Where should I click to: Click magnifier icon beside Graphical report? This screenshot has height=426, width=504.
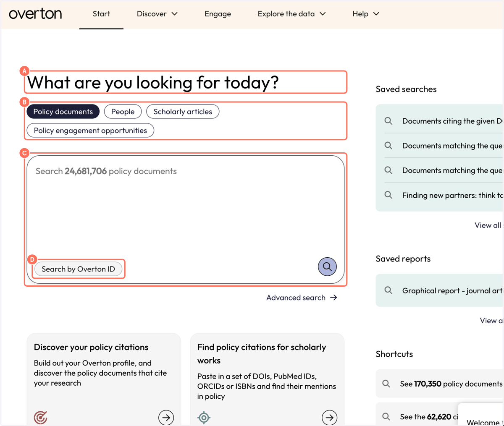click(388, 290)
